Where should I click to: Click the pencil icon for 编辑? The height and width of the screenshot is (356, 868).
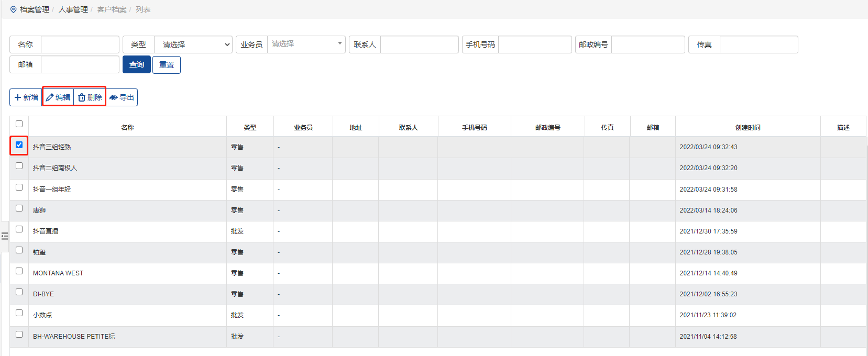(50, 97)
